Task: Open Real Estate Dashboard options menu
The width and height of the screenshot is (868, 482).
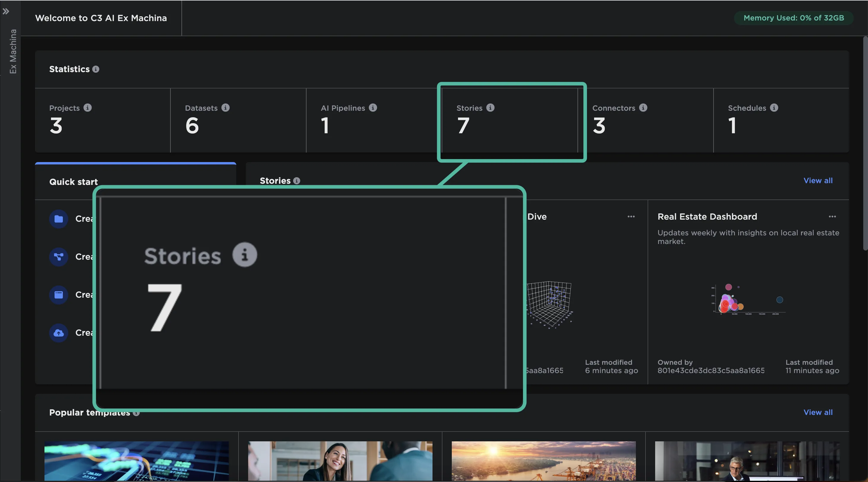Action: pyautogui.click(x=832, y=217)
